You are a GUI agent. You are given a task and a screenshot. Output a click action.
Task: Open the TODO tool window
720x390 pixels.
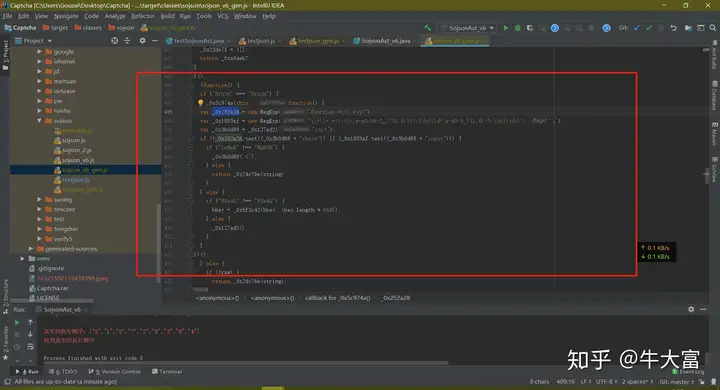63,372
